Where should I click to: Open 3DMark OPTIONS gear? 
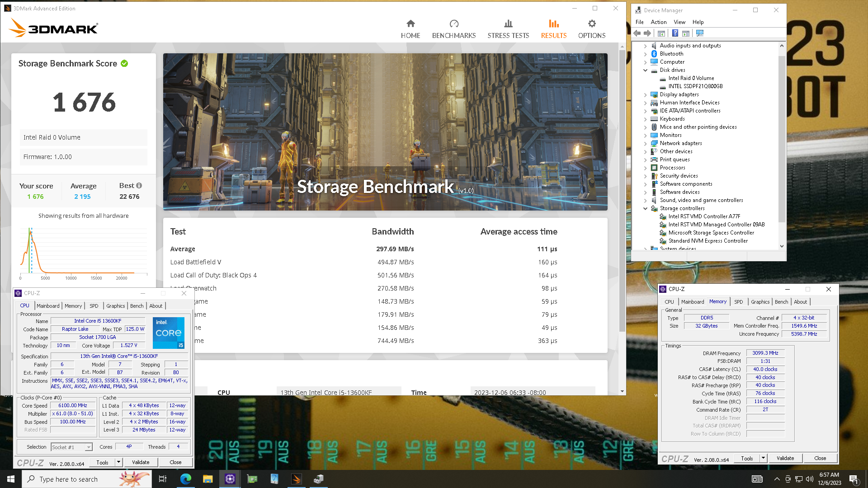pyautogui.click(x=592, y=29)
